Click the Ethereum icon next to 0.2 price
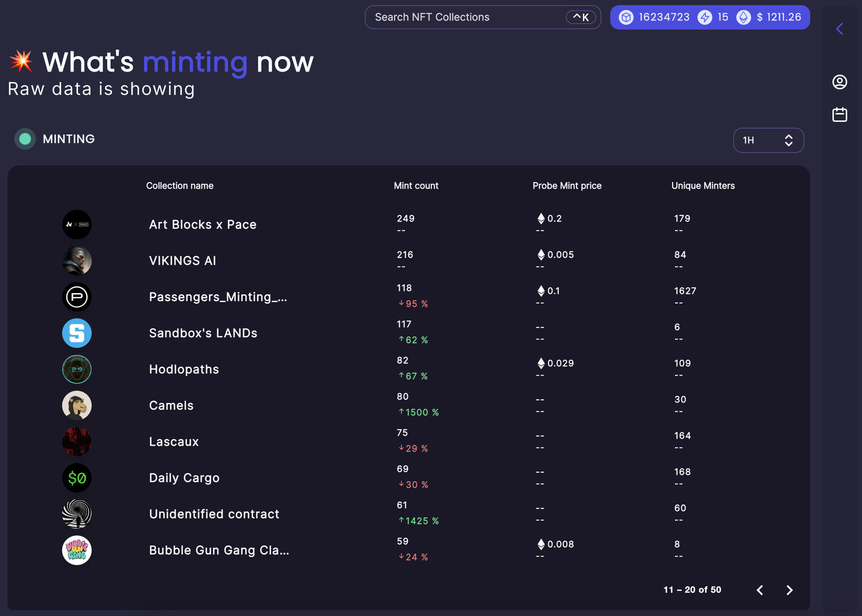 540,219
